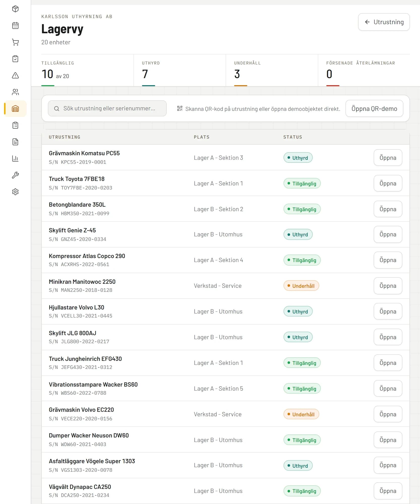This screenshot has width=420, height=504.
Task: Open the wrench icon in sidebar
Action: tap(15, 175)
